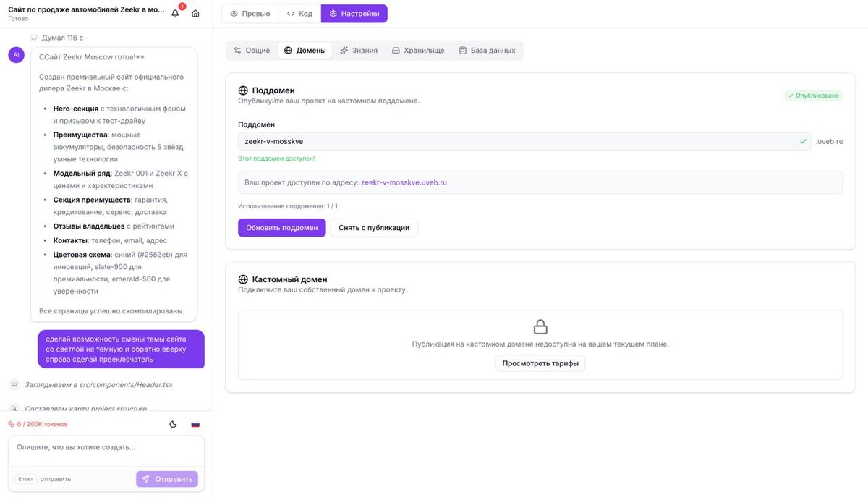Switch to the Код tab

click(x=299, y=13)
